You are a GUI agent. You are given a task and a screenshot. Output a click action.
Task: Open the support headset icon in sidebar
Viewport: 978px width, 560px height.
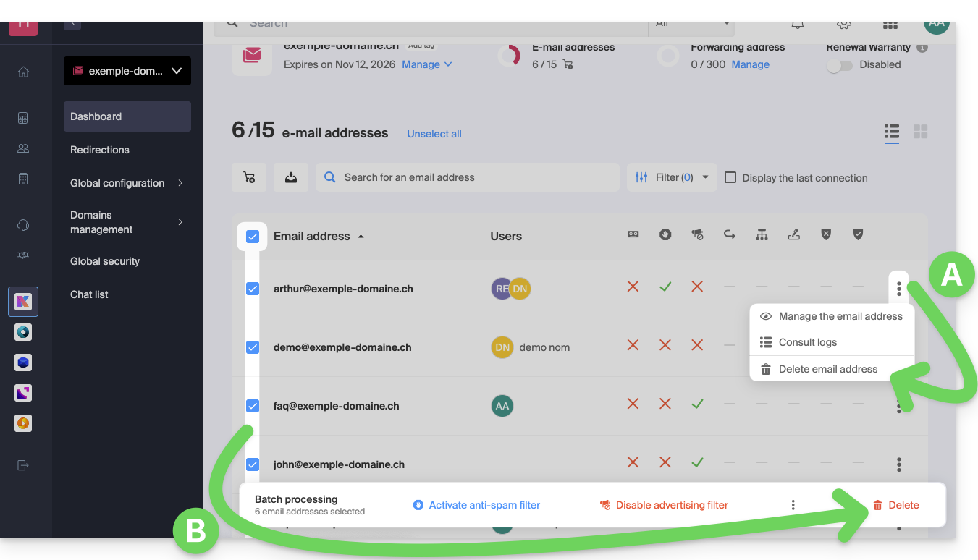pos(23,225)
